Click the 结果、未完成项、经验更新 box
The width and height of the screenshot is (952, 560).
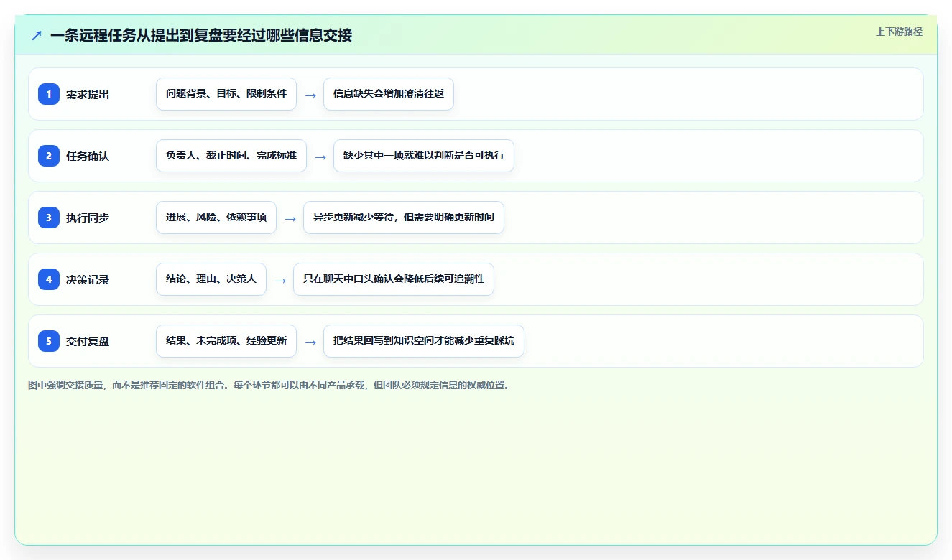pos(226,341)
